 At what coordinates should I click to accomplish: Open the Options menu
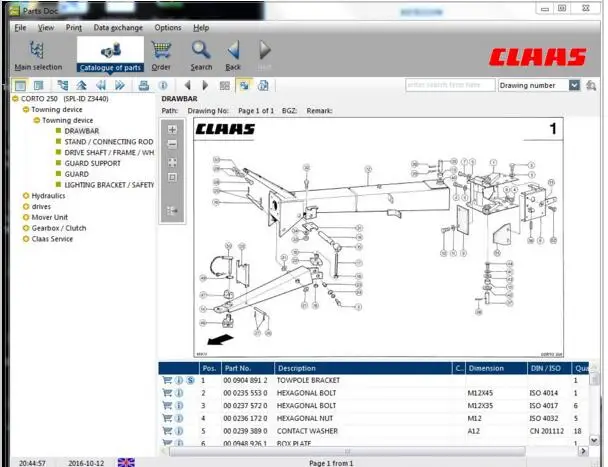[x=168, y=28]
